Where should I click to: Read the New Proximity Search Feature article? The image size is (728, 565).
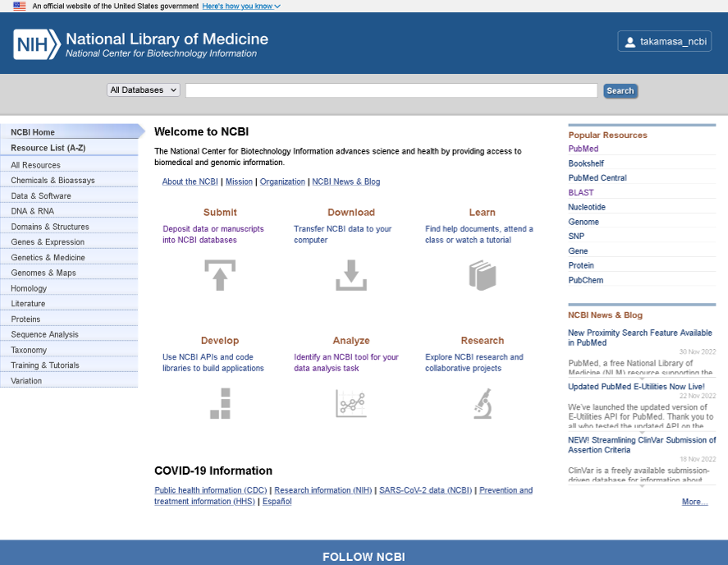pos(640,338)
